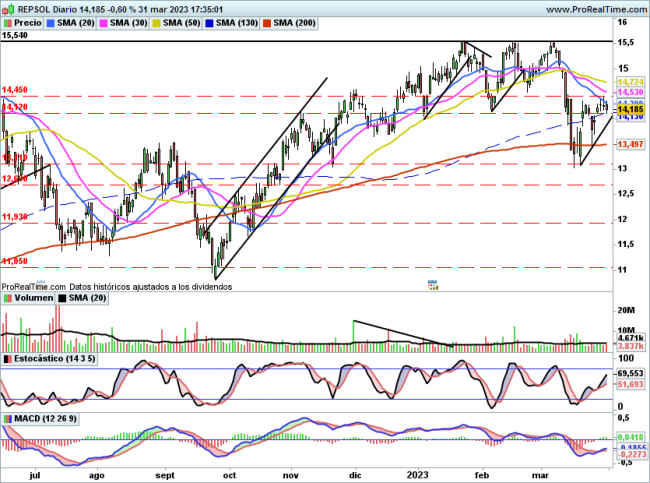The width and height of the screenshot is (650, 483).
Task: Select the black volume SMA (20) swatch
Action: click(62, 298)
